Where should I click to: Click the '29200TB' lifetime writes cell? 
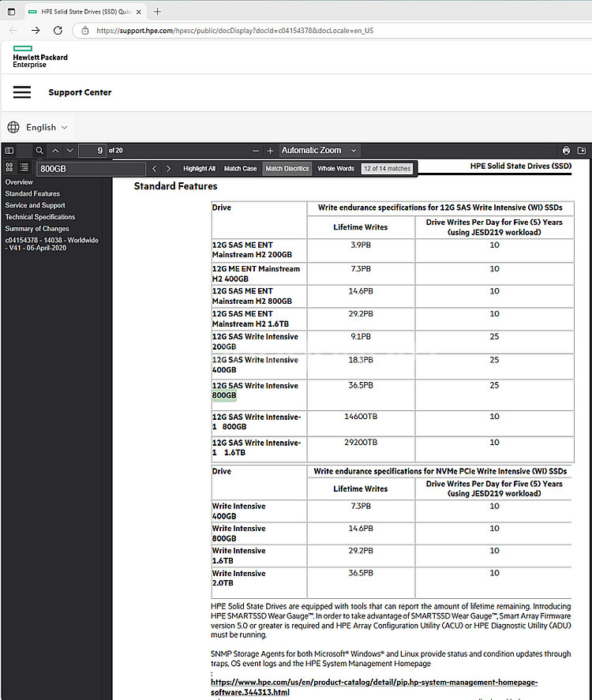click(360, 443)
